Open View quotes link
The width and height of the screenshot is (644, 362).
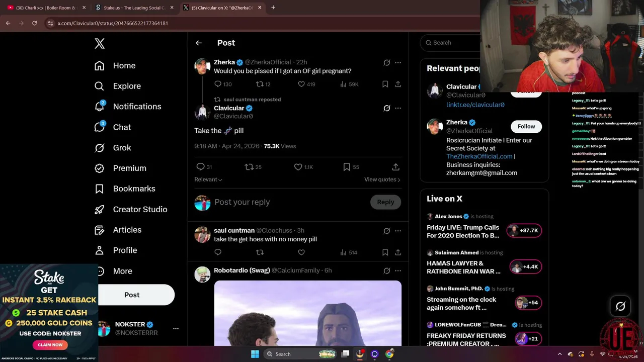(x=382, y=179)
